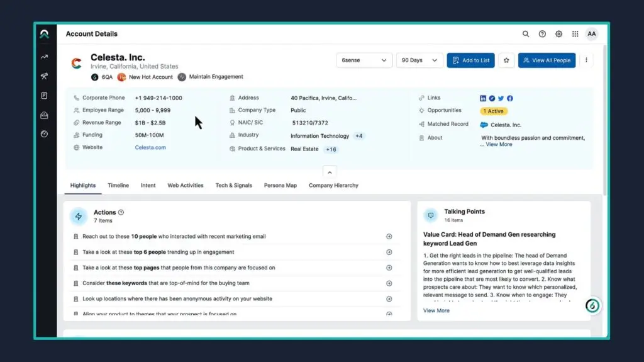Click the Revenue Range value $1B - $2.5B

(150, 123)
